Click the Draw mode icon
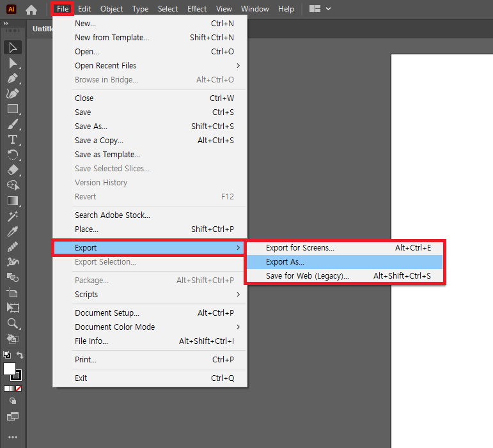The width and height of the screenshot is (493, 448). [x=13, y=401]
